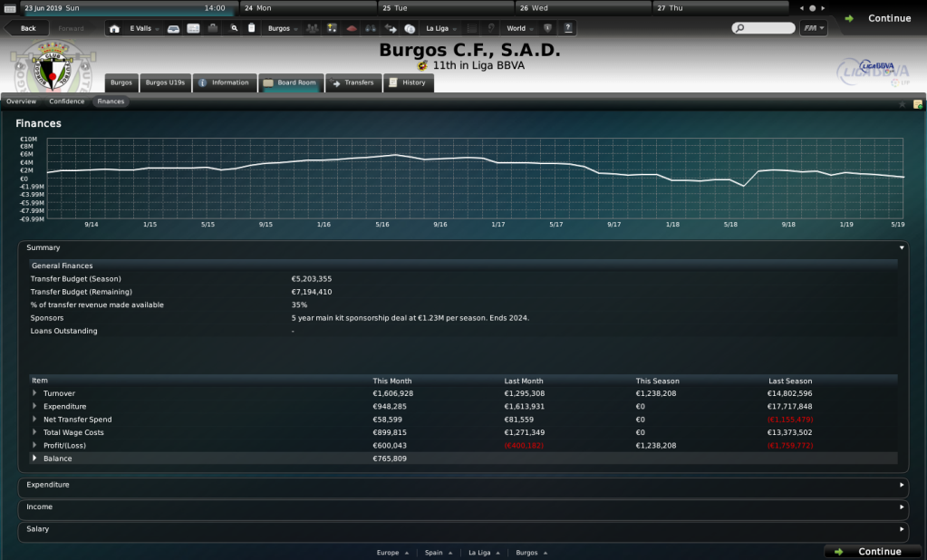Move the date bar to the previous days
Viewport: 927px width, 560px height.
click(x=802, y=8)
